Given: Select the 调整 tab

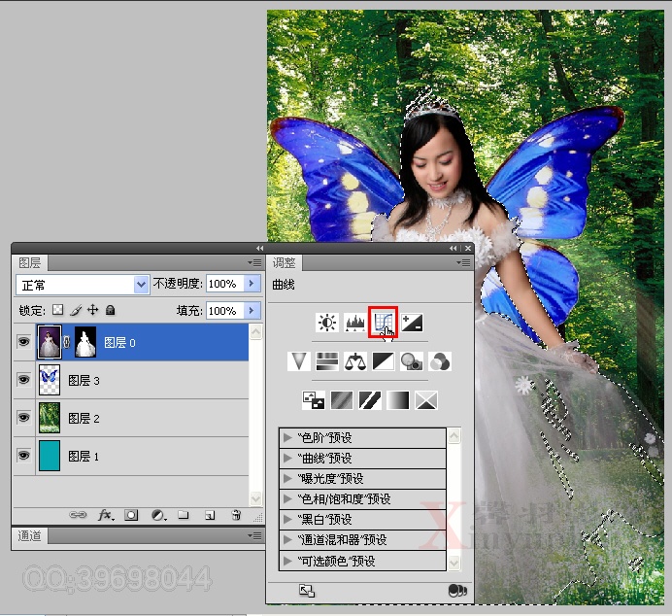Looking at the screenshot, I should point(285,262).
